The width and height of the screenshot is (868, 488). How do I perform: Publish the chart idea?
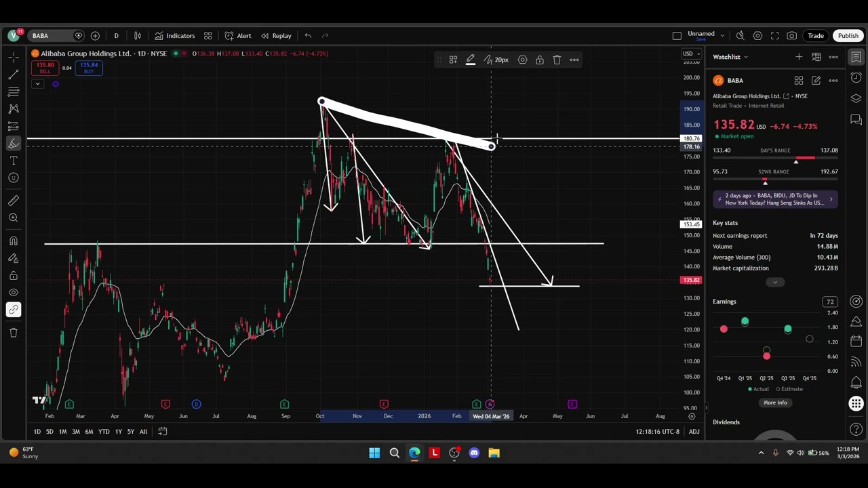[x=848, y=36]
